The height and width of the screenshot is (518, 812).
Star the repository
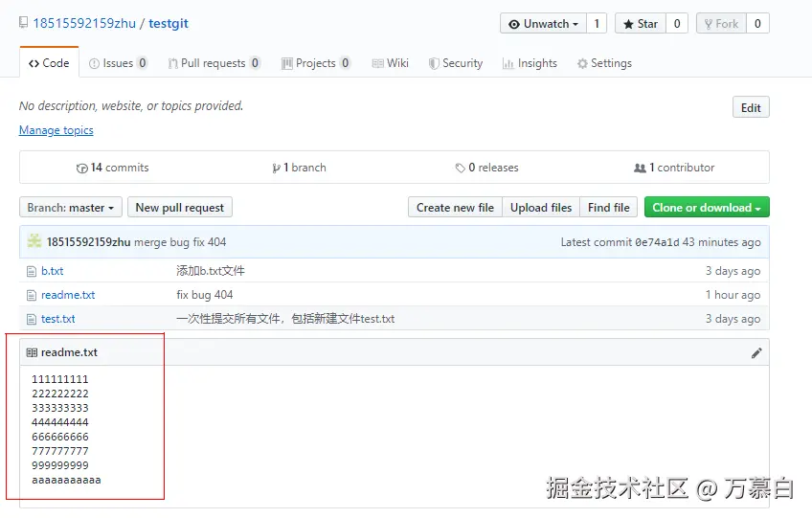pos(640,23)
